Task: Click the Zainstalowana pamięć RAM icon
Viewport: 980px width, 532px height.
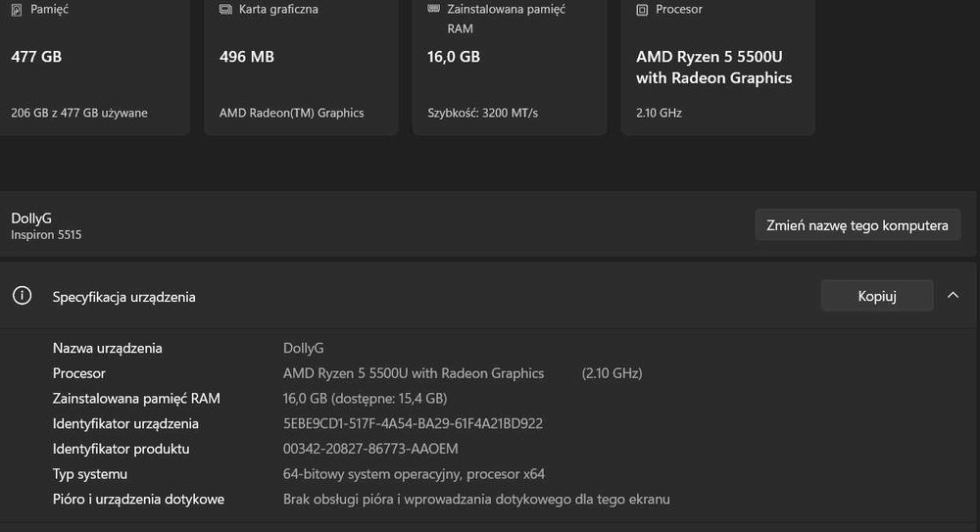Action: pyautogui.click(x=434, y=9)
